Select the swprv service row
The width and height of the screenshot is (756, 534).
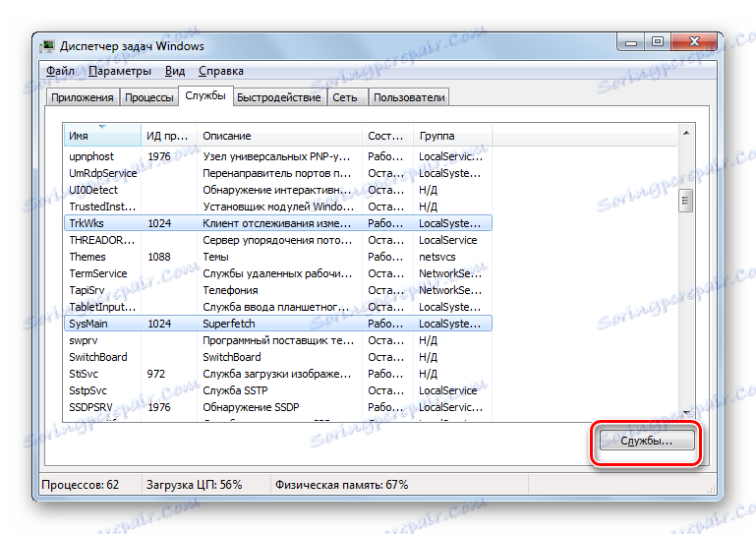coord(277,340)
